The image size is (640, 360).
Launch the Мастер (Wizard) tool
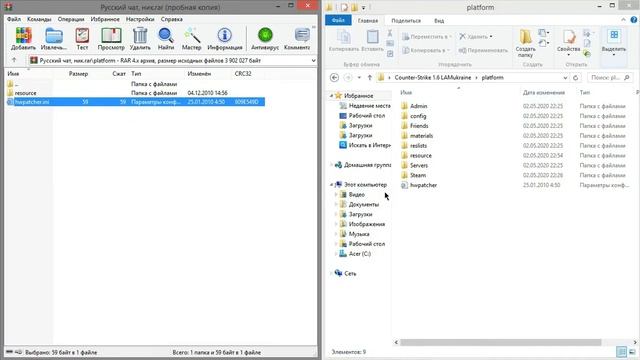(191, 39)
